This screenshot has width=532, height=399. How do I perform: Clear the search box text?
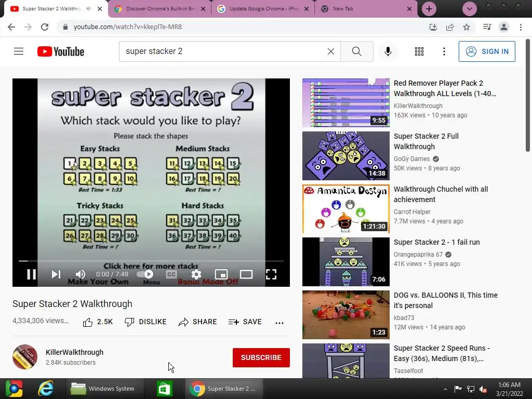pos(331,51)
